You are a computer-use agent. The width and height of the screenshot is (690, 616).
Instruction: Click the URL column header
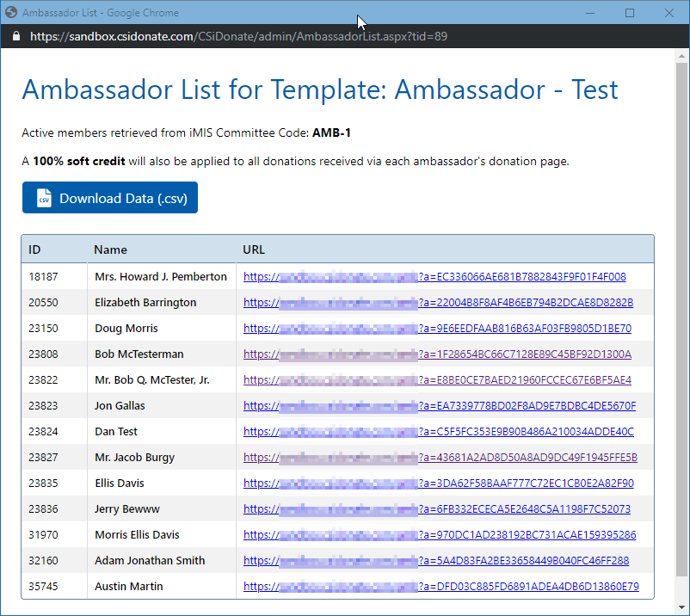pyautogui.click(x=254, y=249)
